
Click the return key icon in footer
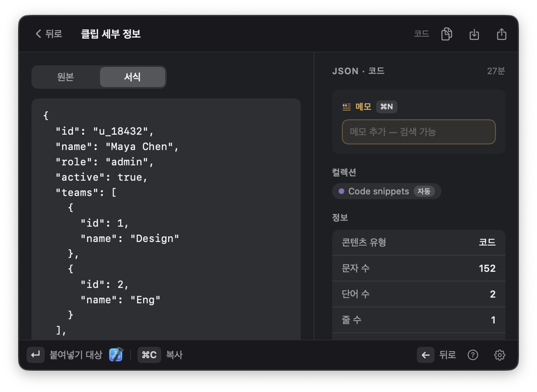pyautogui.click(x=35, y=355)
